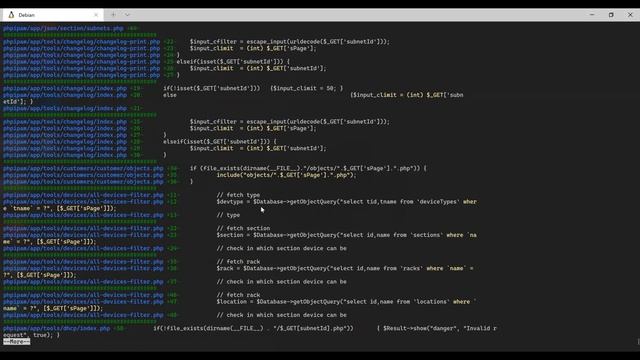
Task: Click the "name` = ?" continuation line
Action: point(53,308)
